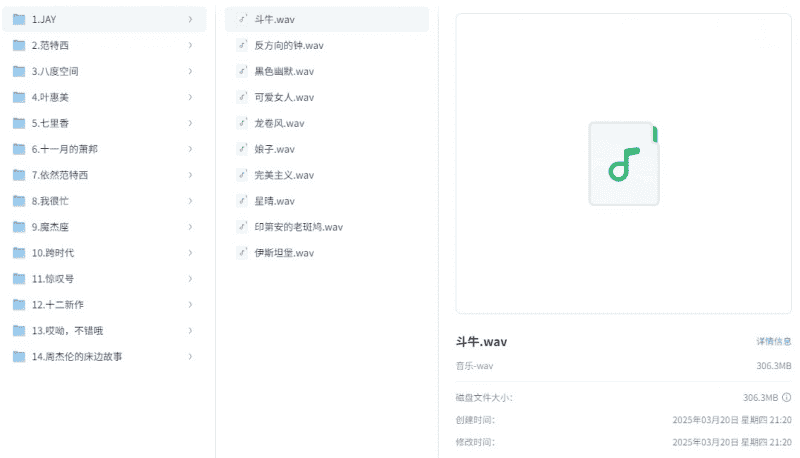The image size is (800, 458).
Task: Click the audio icon next to 星晴.wav
Action: click(x=242, y=201)
